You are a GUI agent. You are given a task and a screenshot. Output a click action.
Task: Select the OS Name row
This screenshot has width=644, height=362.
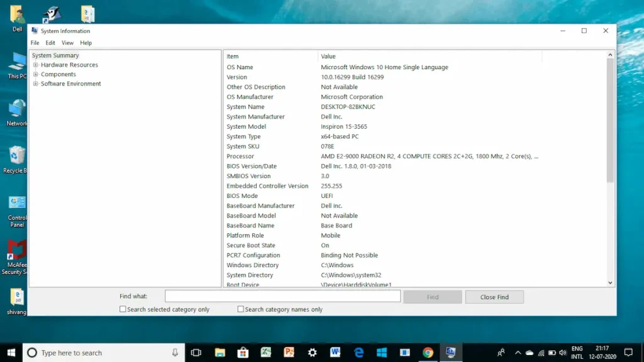point(415,67)
